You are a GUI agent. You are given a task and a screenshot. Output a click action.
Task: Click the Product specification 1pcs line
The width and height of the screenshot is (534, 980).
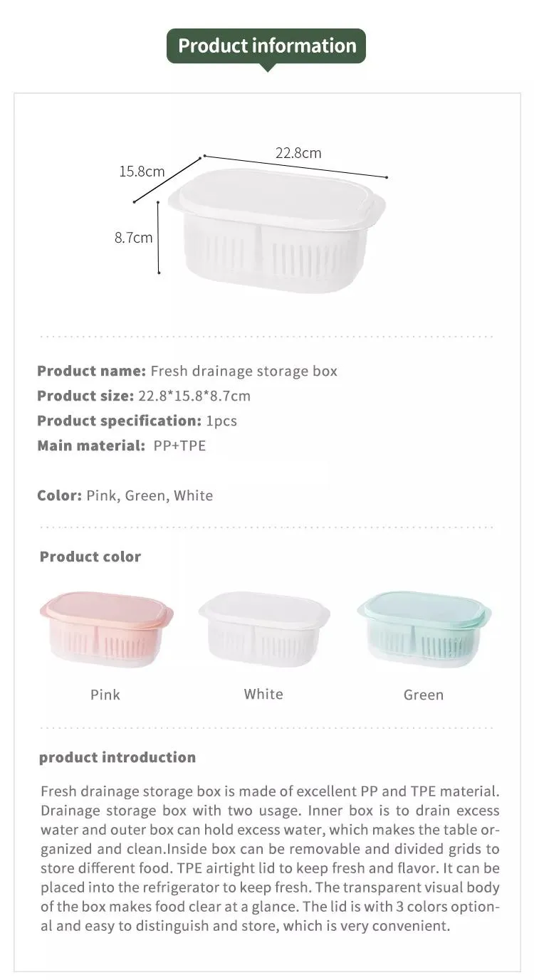click(137, 421)
